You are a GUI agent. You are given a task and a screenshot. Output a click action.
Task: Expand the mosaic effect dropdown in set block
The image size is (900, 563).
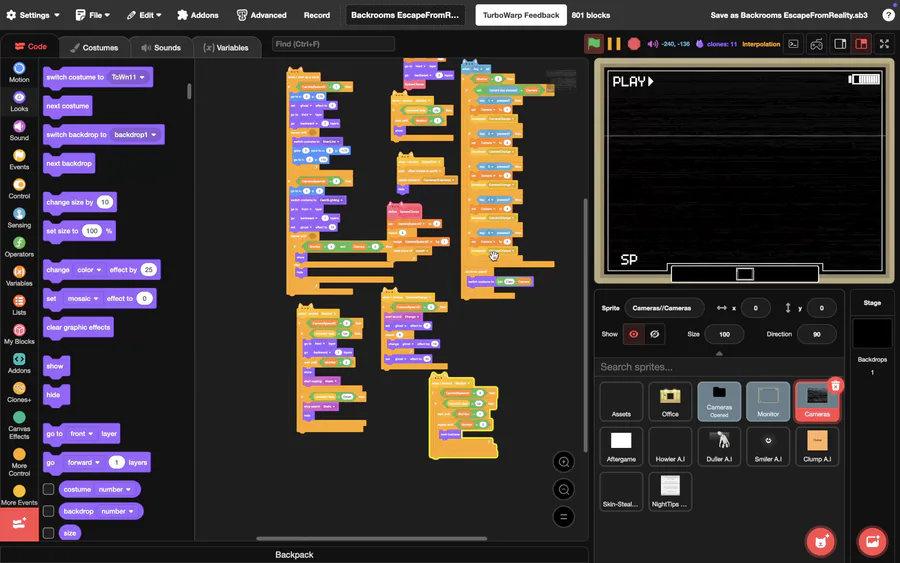coord(83,298)
